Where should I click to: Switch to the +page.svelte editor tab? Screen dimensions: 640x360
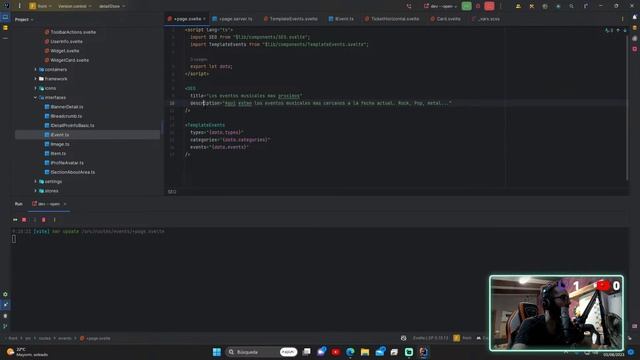187,19
